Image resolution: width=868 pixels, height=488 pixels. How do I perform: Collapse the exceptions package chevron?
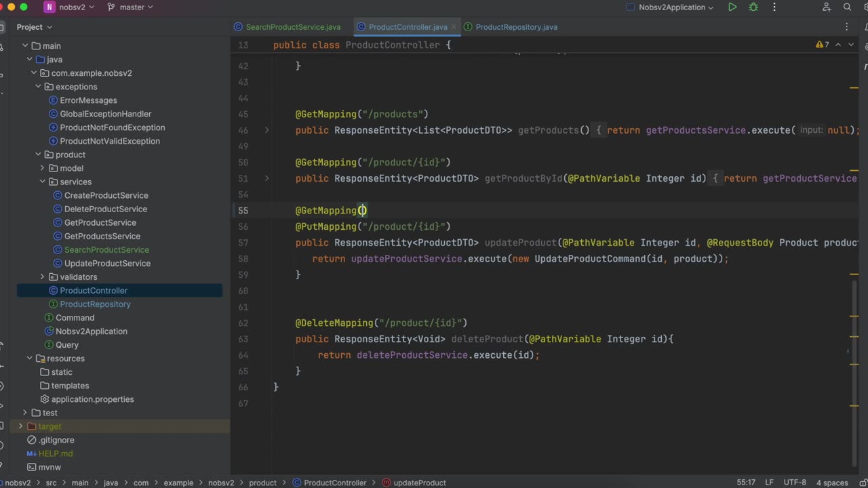tap(38, 87)
